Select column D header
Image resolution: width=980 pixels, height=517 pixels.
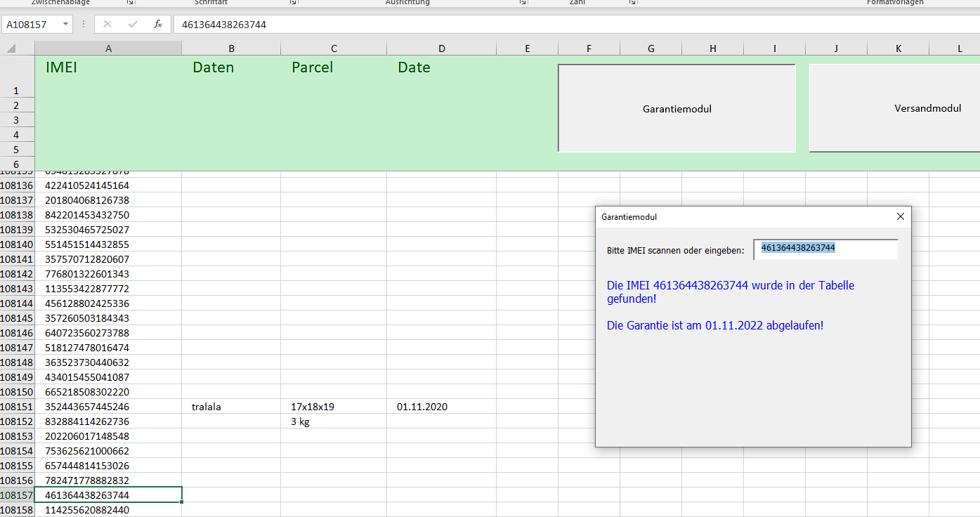[x=441, y=48]
